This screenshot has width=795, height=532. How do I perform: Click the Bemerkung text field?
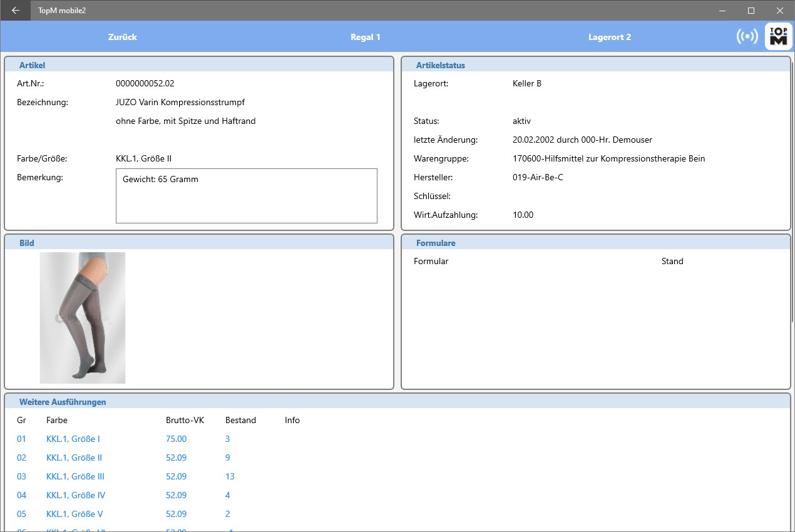pyautogui.click(x=247, y=196)
